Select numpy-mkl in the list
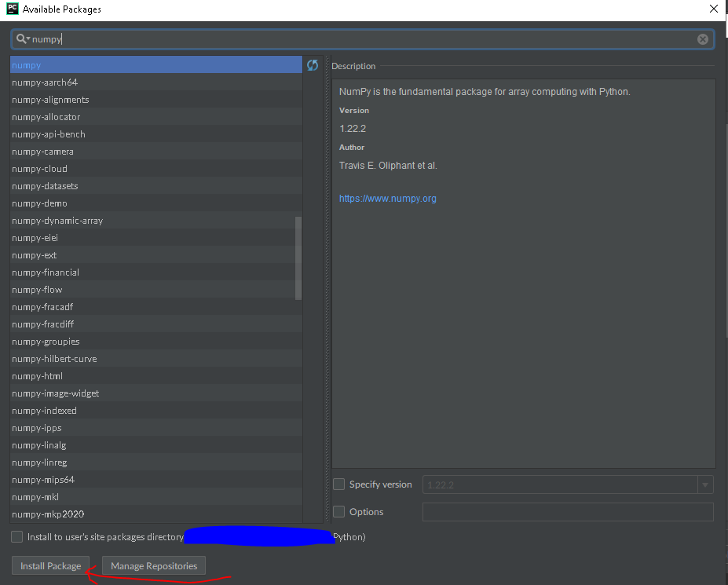Viewport: 728px width, 585px height. [156, 497]
